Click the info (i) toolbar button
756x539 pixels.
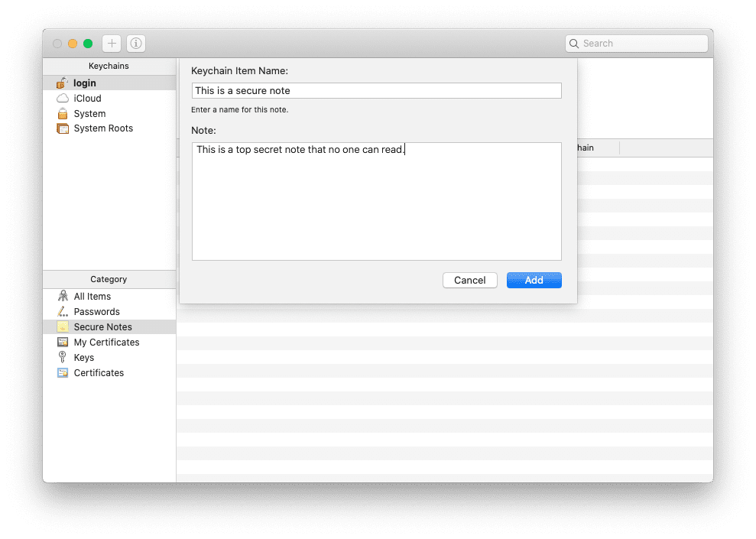click(135, 44)
